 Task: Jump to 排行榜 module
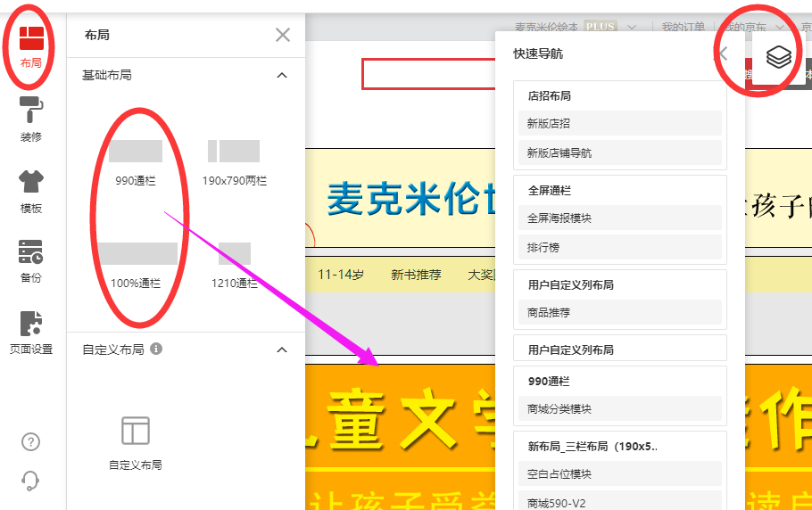coord(620,247)
